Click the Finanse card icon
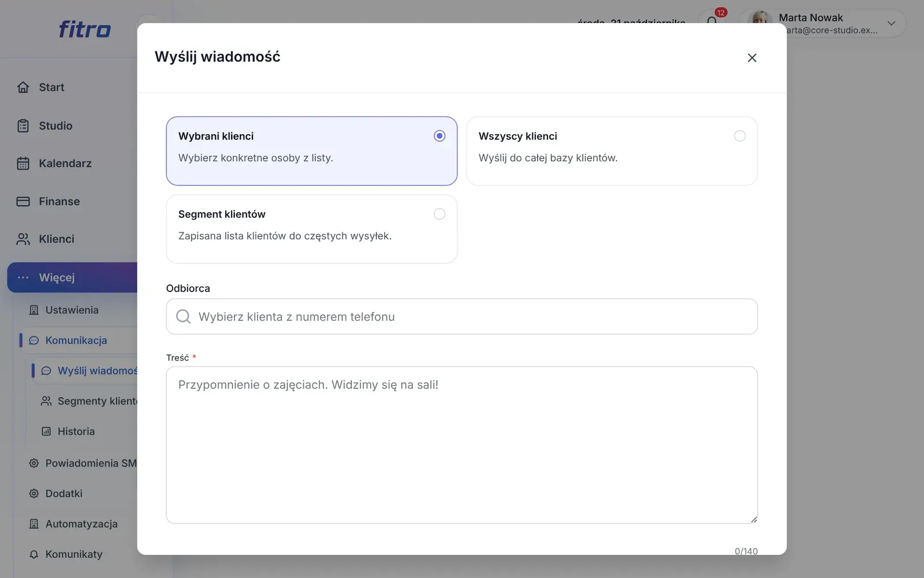 pos(23,201)
